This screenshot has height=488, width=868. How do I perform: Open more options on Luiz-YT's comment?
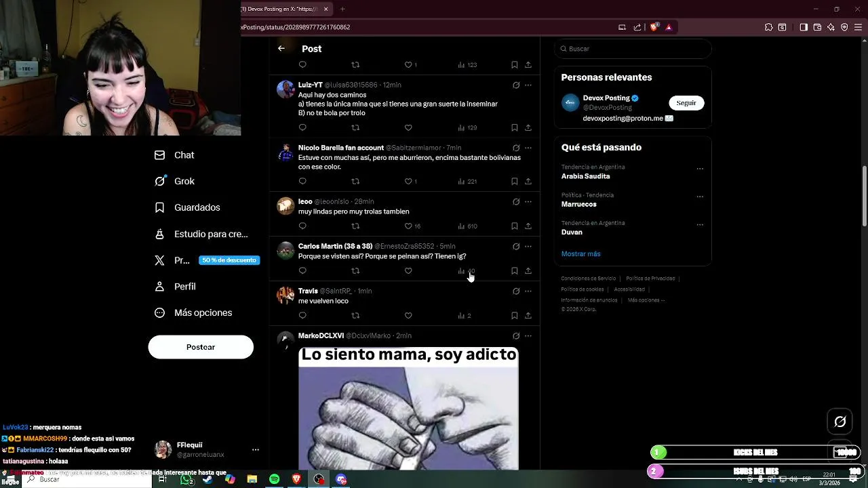(528, 85)
